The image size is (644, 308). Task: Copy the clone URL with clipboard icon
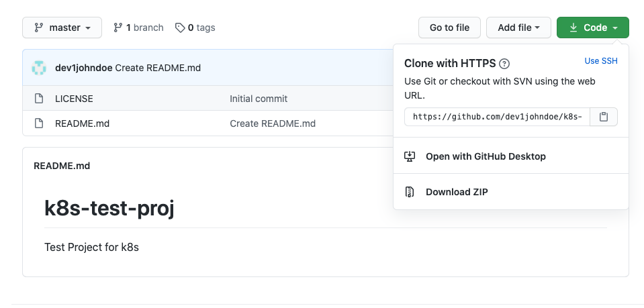point(603,117)
